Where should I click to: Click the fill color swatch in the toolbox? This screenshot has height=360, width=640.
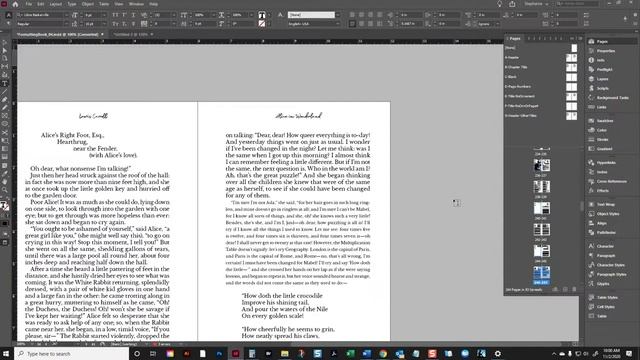pyautogui.click(x=3, y=205)
